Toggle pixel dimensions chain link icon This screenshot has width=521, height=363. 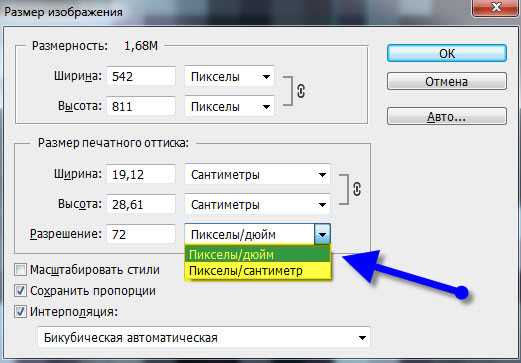(301, 91)
